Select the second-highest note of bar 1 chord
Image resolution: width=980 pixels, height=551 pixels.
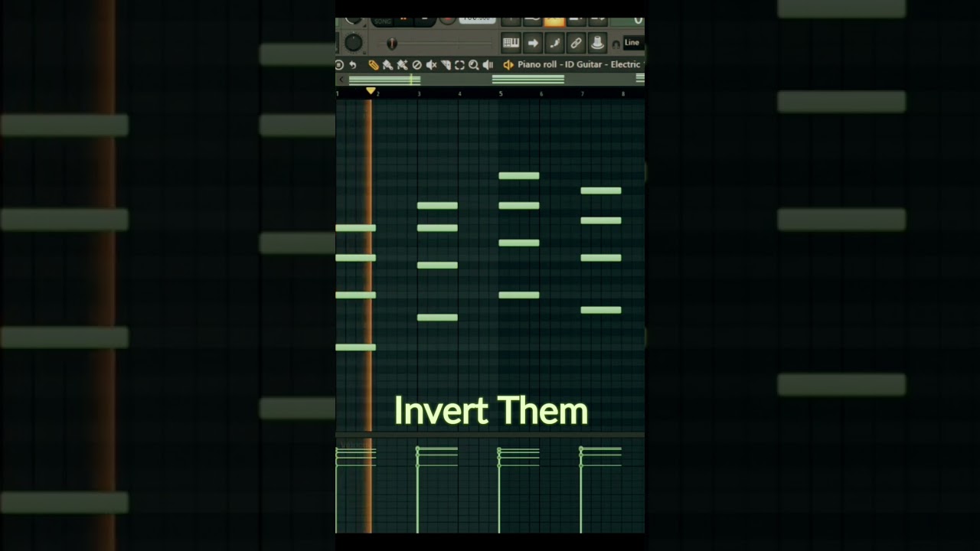[x=355, y=258]
